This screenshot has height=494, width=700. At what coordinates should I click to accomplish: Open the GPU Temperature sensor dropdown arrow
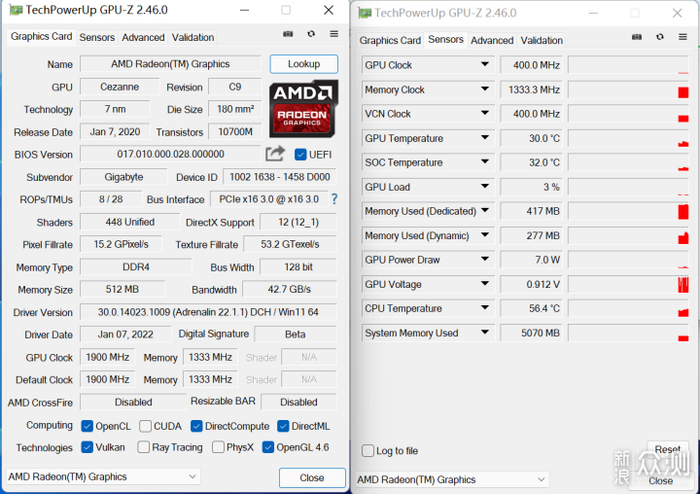click(x=484, y=138)
